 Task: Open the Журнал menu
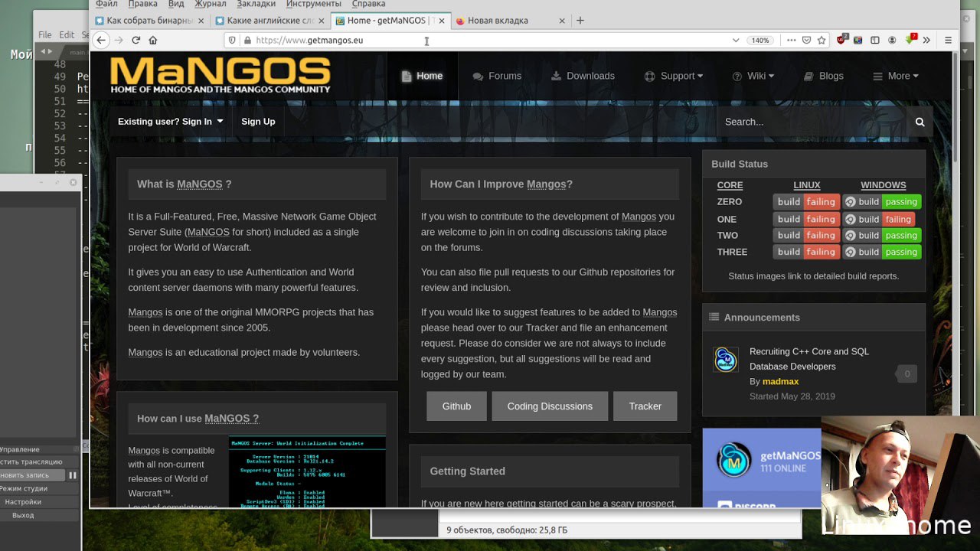(211, 4)
